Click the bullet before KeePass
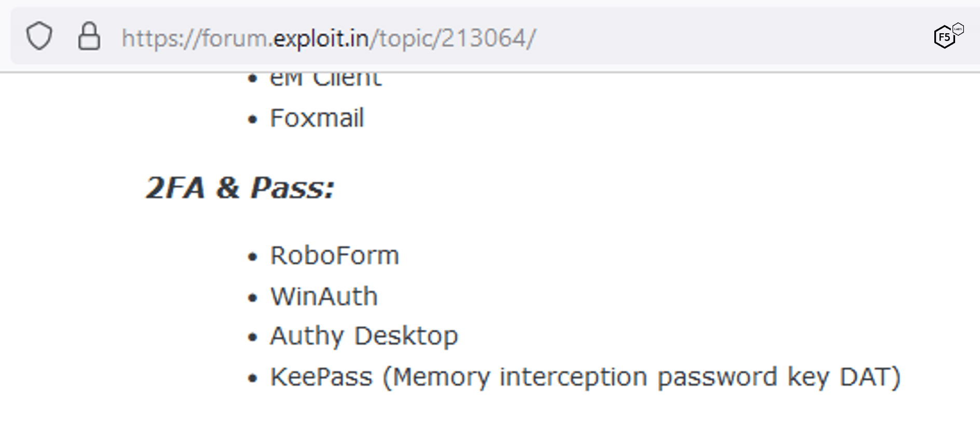The height and width of the screenshot is (432, 980). 253,379
